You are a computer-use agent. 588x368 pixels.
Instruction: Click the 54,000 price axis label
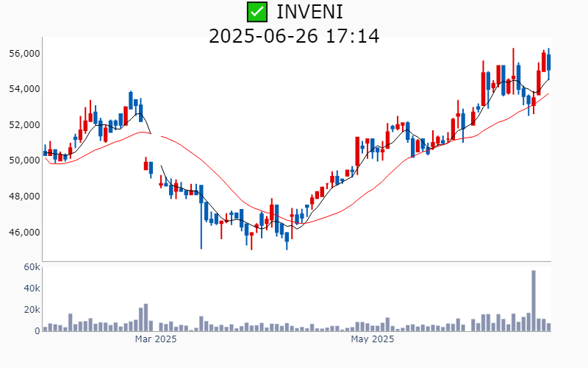point(24,89)
